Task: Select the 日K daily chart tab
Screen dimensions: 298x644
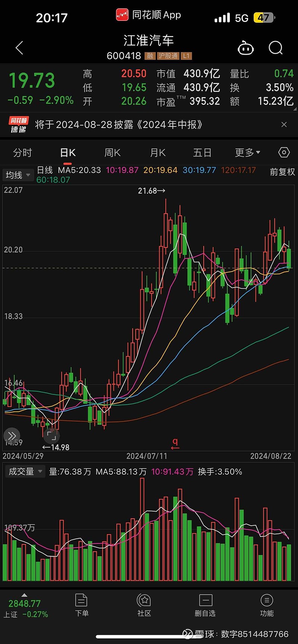Action: (68, 153)
